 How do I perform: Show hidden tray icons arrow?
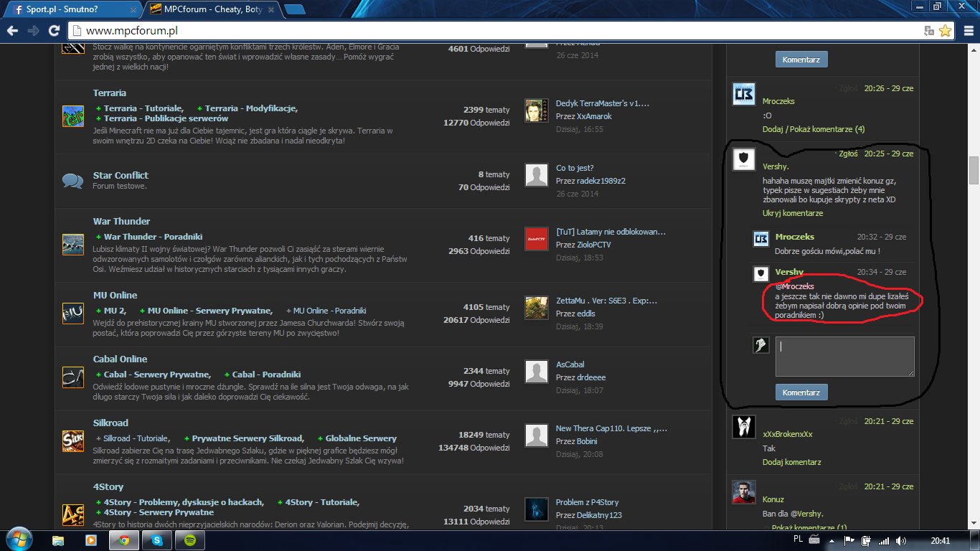pos(831,540)
